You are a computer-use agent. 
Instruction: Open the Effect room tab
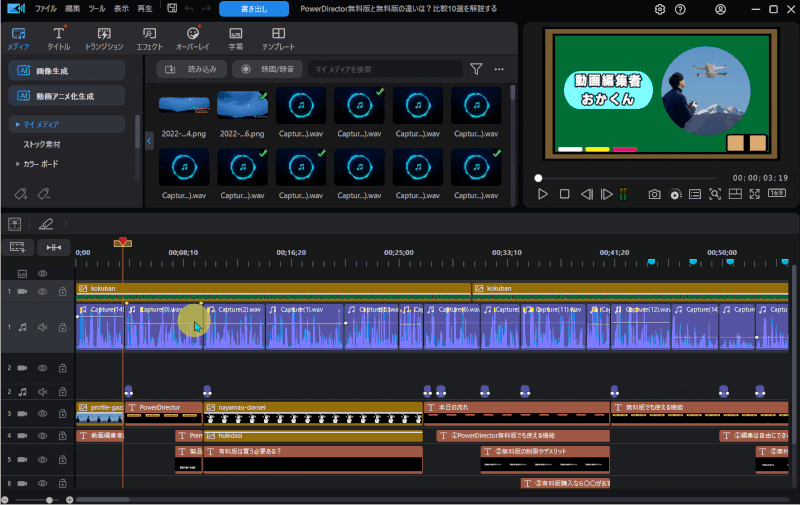(149, 39)
